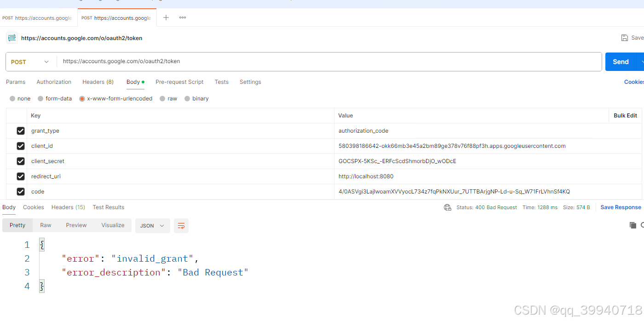
Task: Click the client_id key cell
Action: pyautogui.click(x=181, y=146)
